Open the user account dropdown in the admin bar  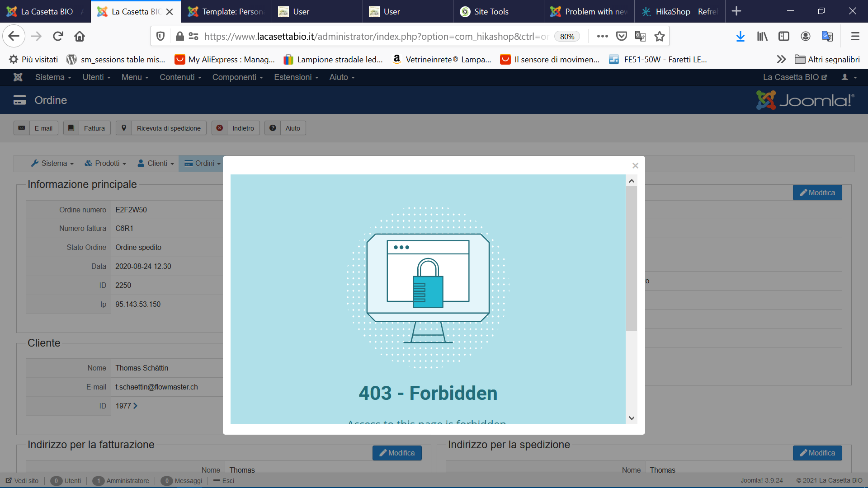pyautogui.click(x=849, y=77)
